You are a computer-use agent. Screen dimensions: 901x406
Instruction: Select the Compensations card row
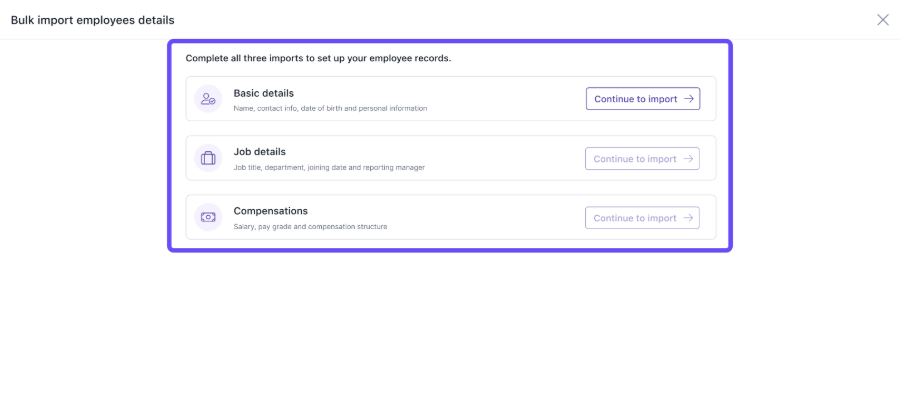click(x=451, y=217)
